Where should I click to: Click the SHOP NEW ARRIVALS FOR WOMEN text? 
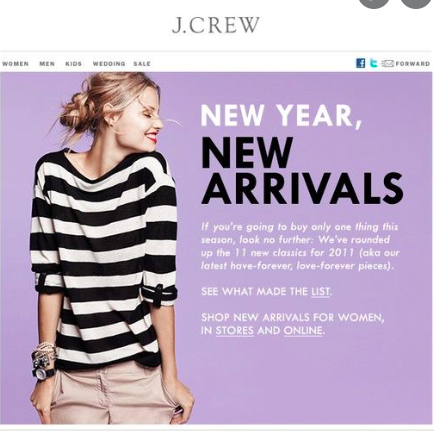(x=293, y=317)
